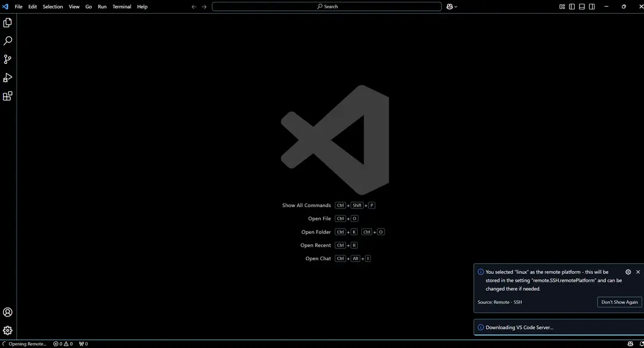Open the errors and warnings count in the status bar
644x348 pixels.
pyautogui.click(x=63, y=344)
